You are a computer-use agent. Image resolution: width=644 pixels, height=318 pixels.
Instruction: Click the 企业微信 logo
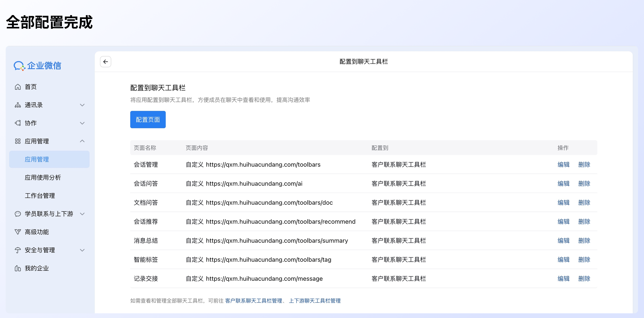[38, 66]
